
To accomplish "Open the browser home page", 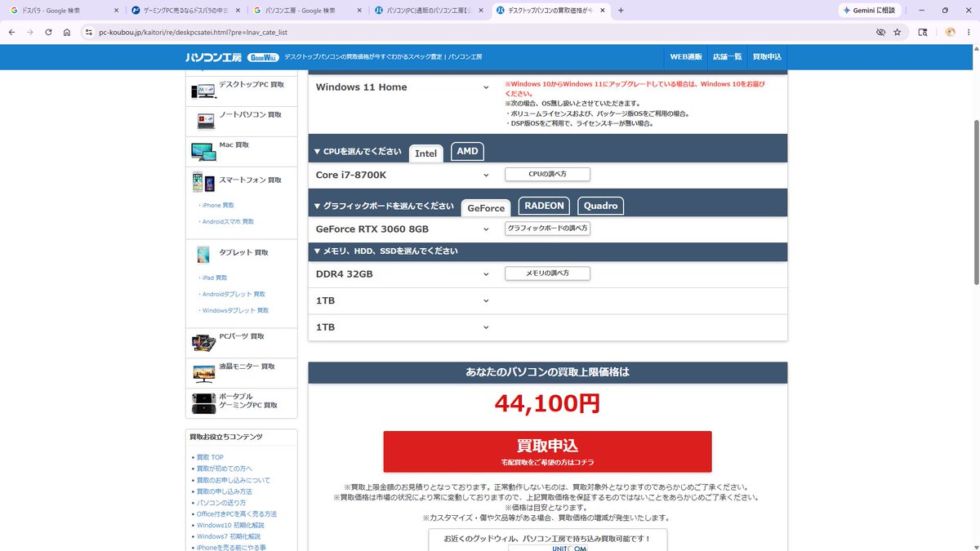I will point(67,32).
